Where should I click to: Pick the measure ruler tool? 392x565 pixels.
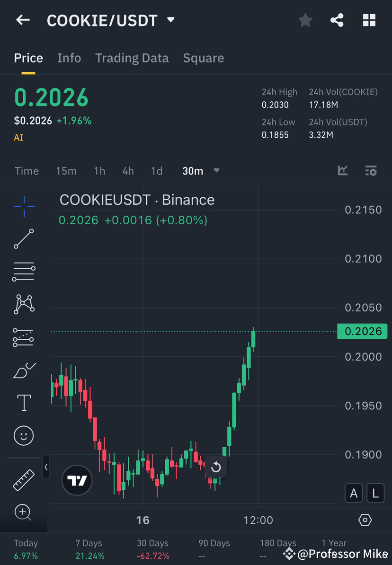click(x=24, y=479)
